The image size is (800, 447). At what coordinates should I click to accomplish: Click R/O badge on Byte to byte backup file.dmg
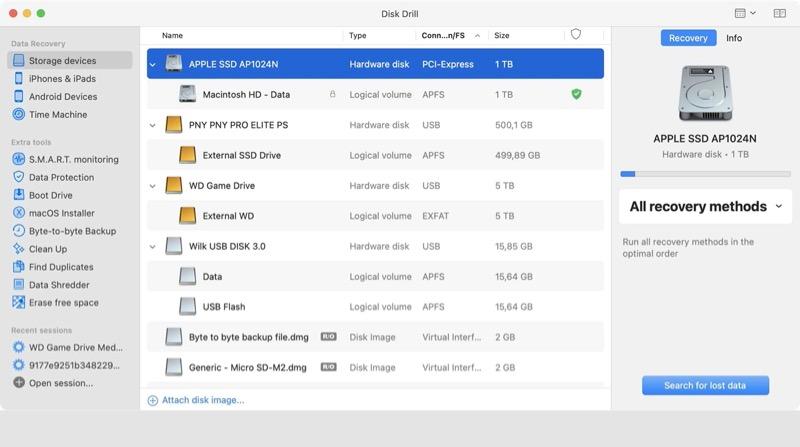[x=329, y=336]
